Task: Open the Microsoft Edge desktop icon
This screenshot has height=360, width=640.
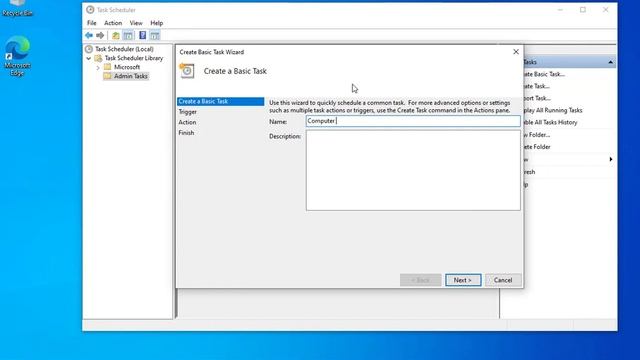Action: point(17,56)
